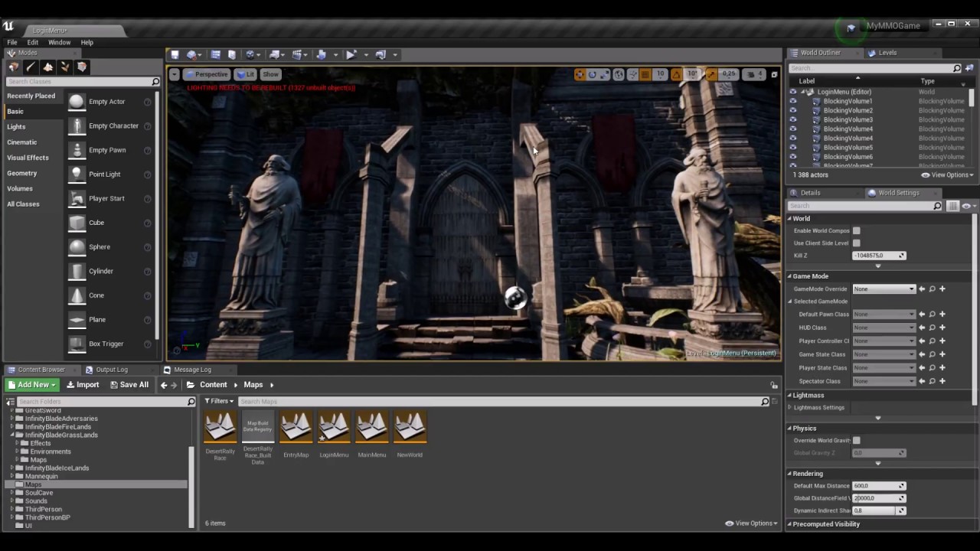Open camera speed setting in viewport
This screenshot has width=980, height=551.
[755, 74]
